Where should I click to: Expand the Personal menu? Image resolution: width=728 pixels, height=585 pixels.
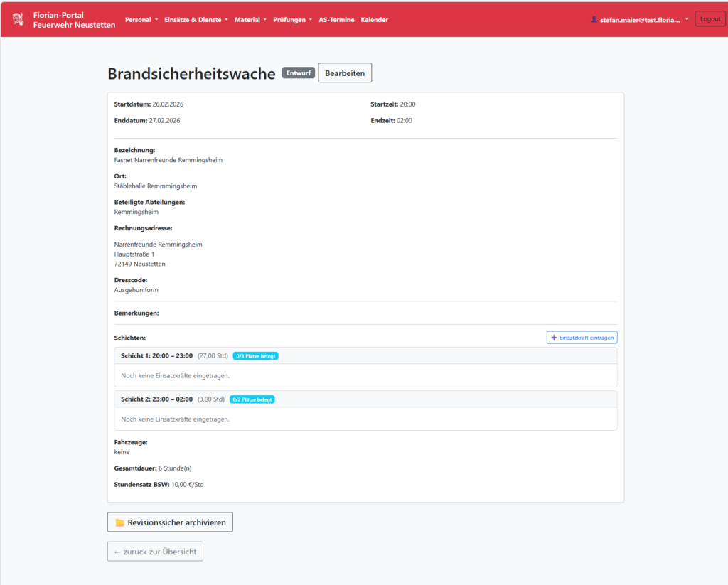(x=141, y=20)
